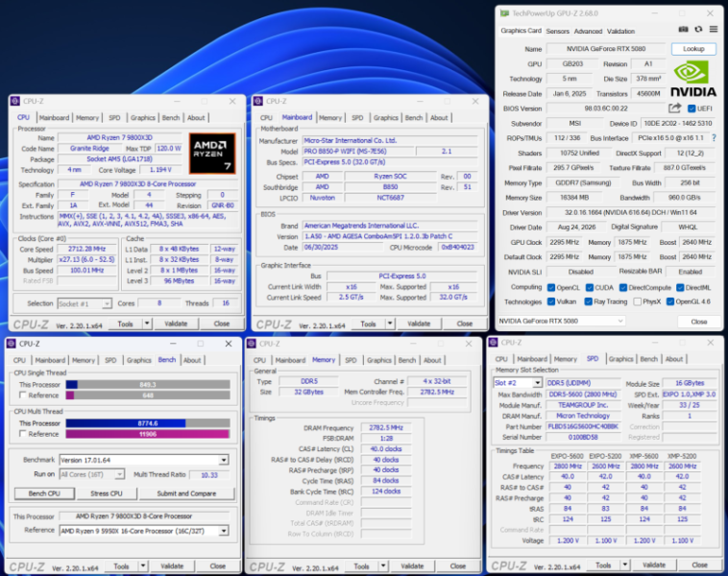Click the GPU-Z screenshot camera icon
Image resolution: width=728 pixels, height=576 pixels.
(683, 29)
